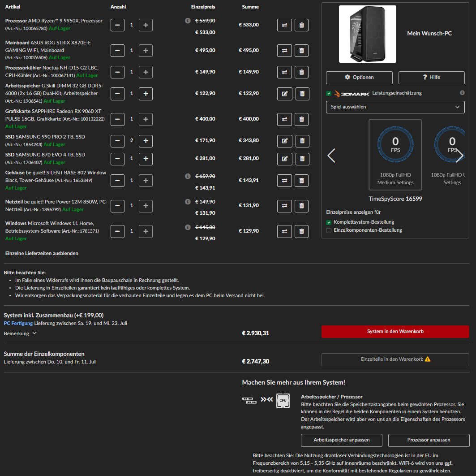The width and height of the screenshot is (476, 476).
Task: Open info icon beside Leistungseinschätzung
Action: pos(462,93)
